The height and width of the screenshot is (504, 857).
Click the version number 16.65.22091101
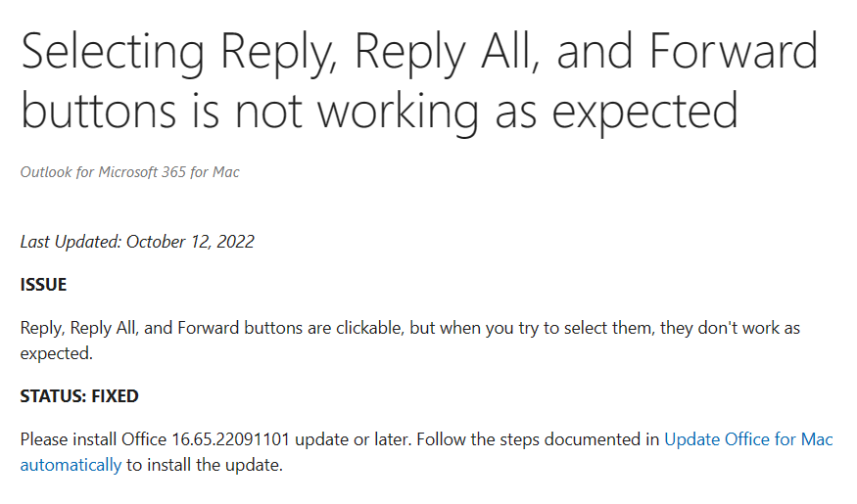[230, 439]
